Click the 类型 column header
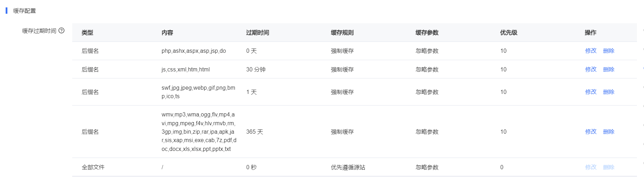The width and height of the screenshot is (644, 178). click(87, 33)
